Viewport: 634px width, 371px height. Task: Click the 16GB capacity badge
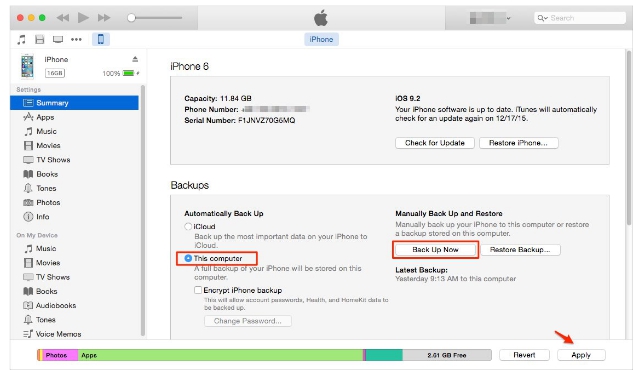click(x=55, y=73)
